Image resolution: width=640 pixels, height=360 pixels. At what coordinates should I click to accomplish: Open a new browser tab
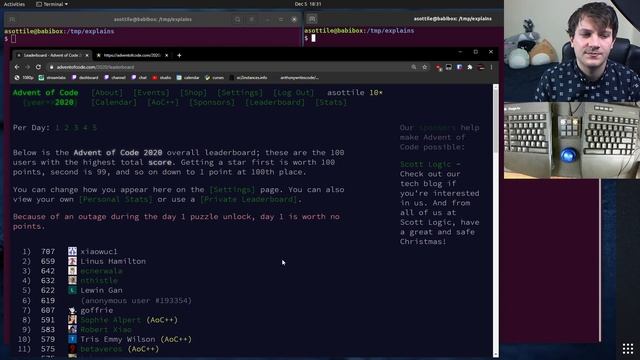click(x=179, y=55)
